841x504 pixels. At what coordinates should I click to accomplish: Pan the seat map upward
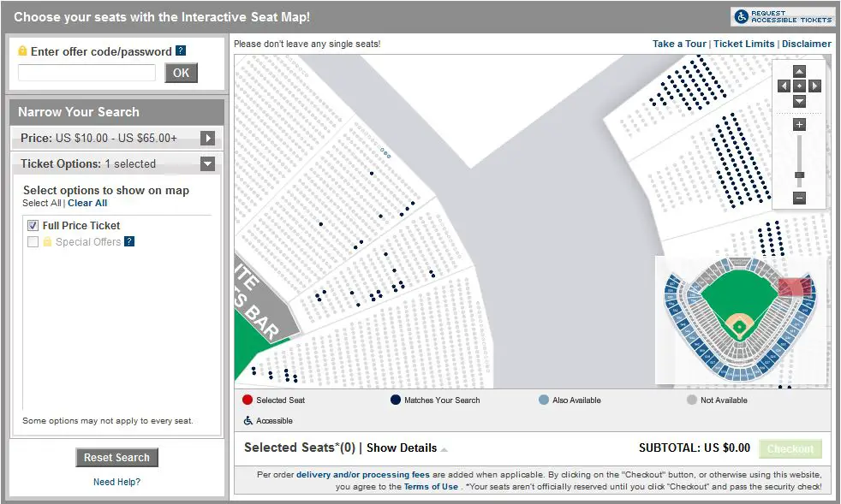[799, 71]
